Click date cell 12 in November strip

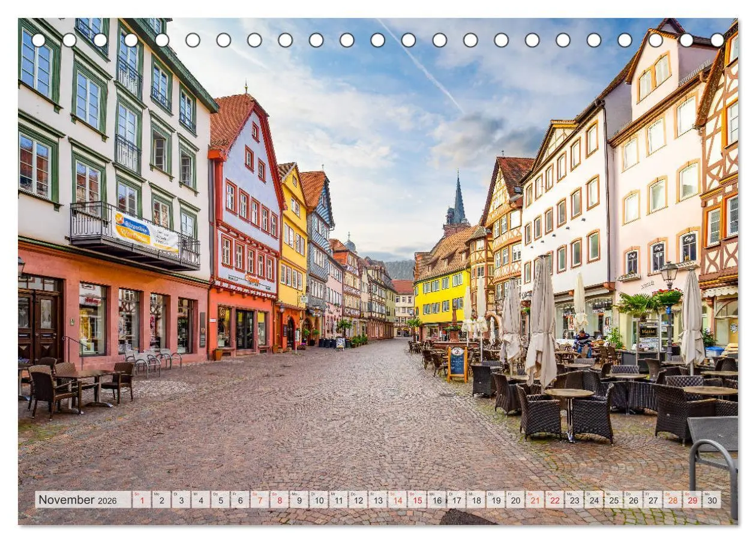point(358,500)
